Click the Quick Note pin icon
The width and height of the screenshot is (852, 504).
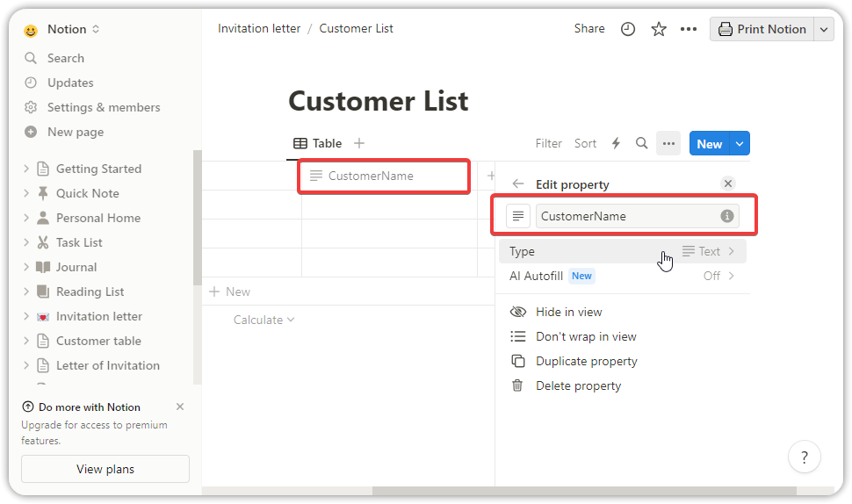tap(43, 193)
